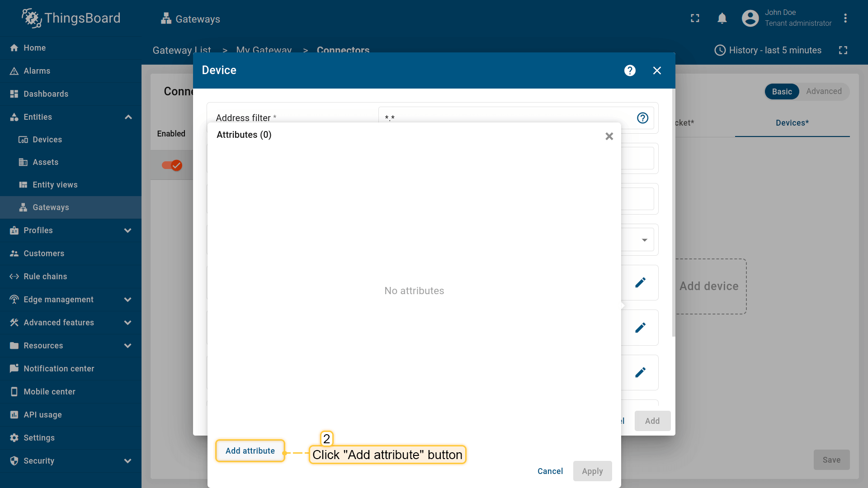Click the notifications bell icon
Image resolution: width=868 pixels, height=488 pixels.
[722, 19]
